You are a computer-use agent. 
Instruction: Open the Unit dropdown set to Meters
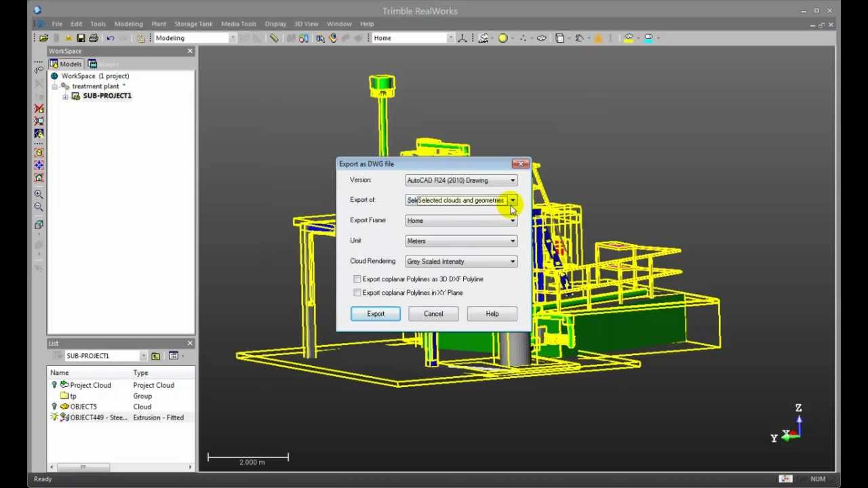[x=461, y=241]
